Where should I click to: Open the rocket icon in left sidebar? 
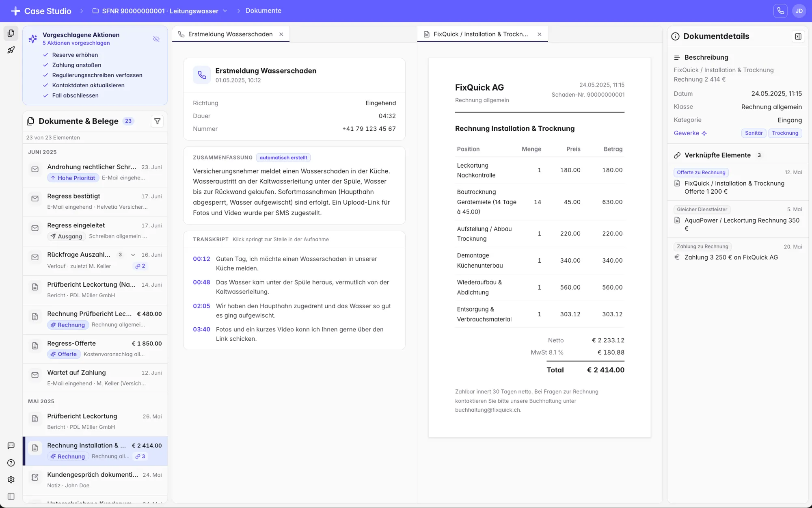click(x=11, y=50)
